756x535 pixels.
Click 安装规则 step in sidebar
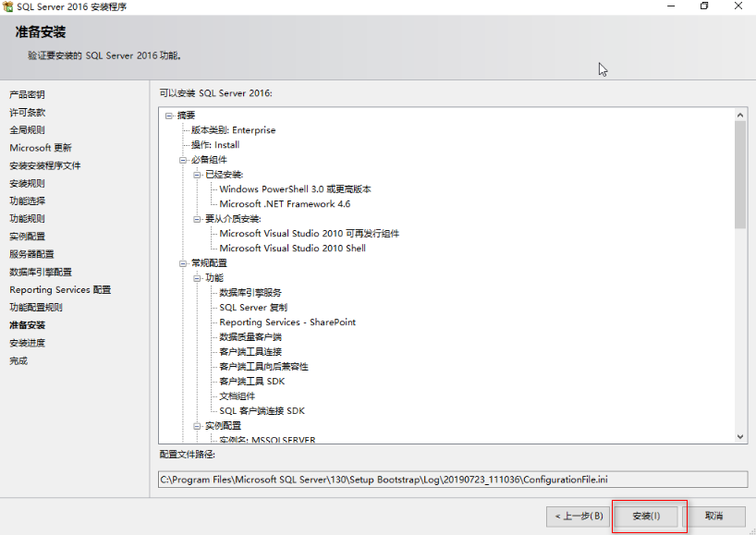27,184
